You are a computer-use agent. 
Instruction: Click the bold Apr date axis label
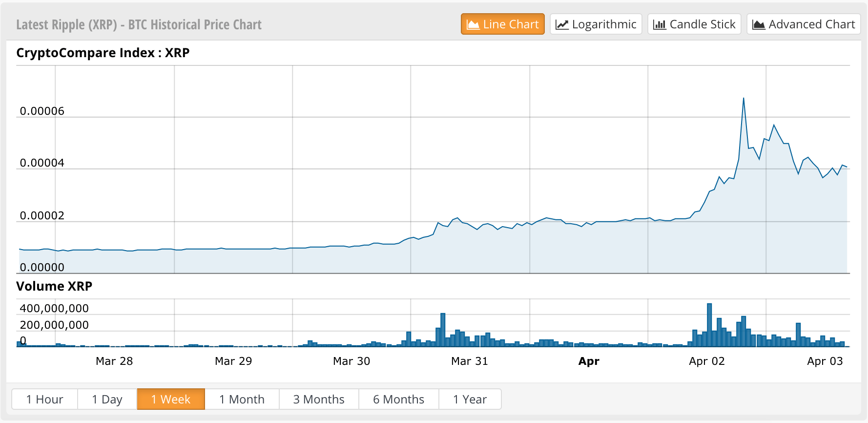coord(589,361)
